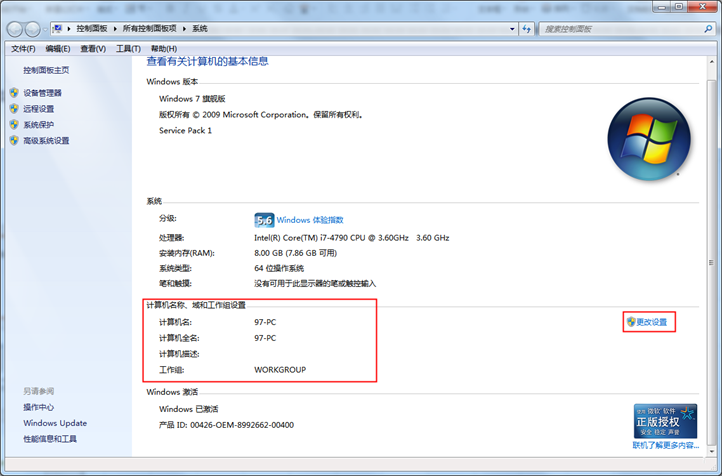Open the 帮助(H) menu
This screenshot has width=722, height=476.
164,49
